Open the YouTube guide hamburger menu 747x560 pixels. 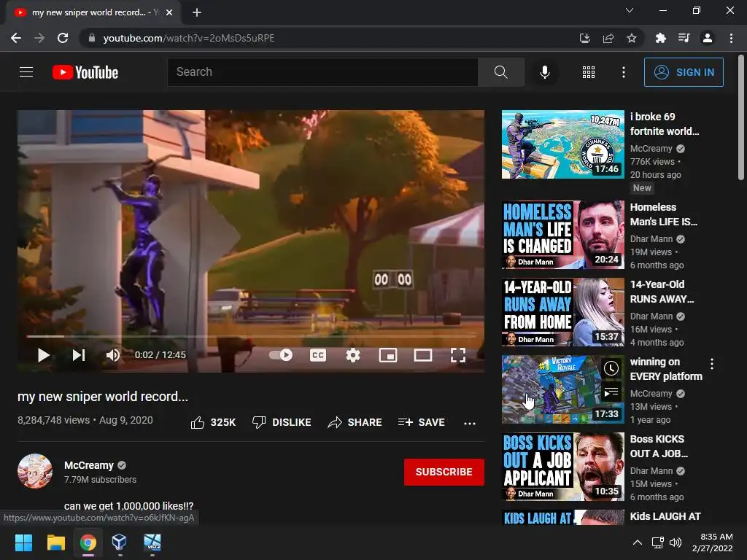point(26,72)
